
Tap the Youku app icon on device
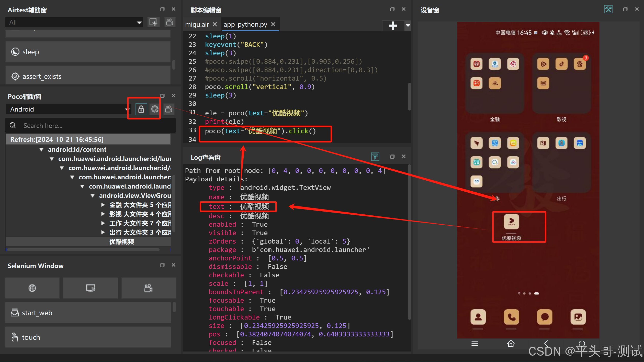coord(511,222)
